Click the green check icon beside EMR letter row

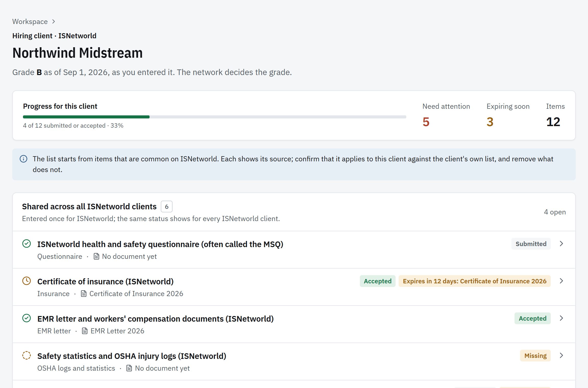tap(27, 318)
